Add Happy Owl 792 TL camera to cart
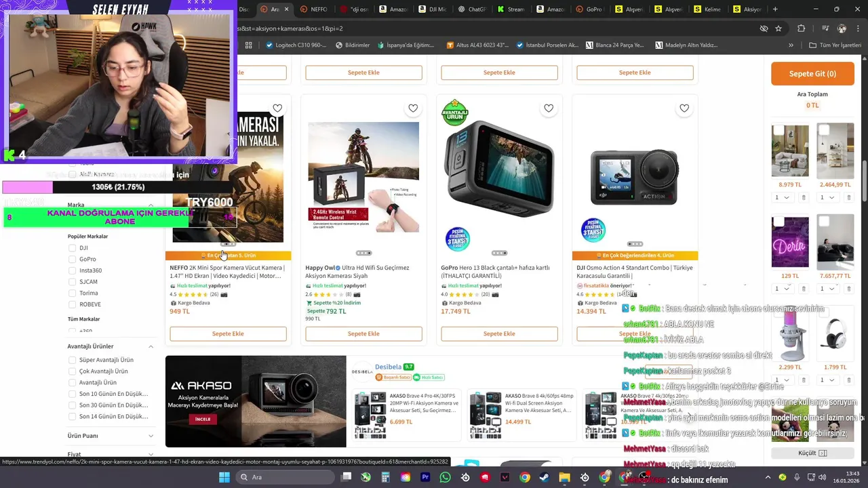 tap(363, 333)
